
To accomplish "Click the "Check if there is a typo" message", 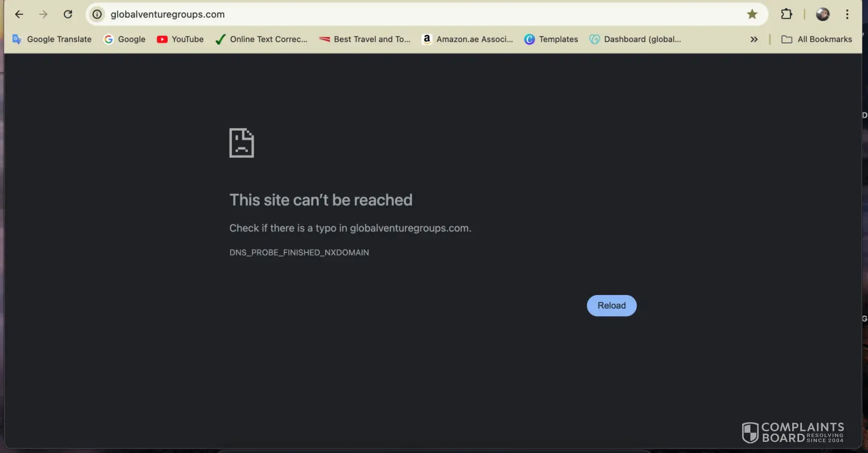I will (x=350, y=228).
